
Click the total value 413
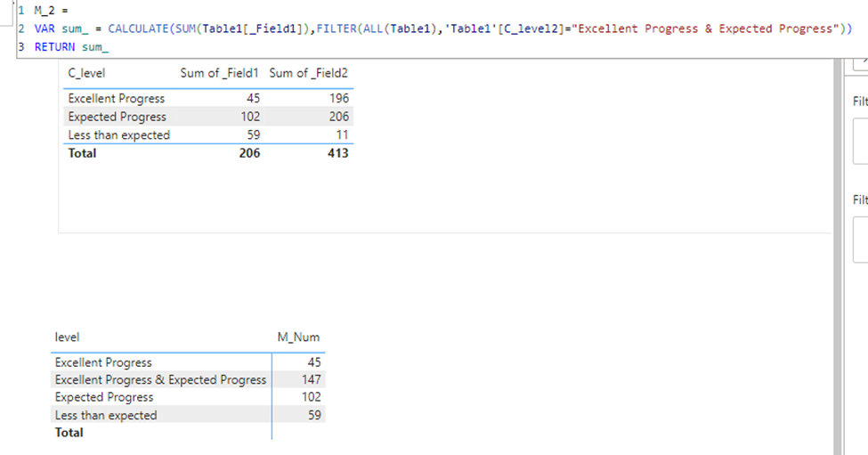point(337,153)
